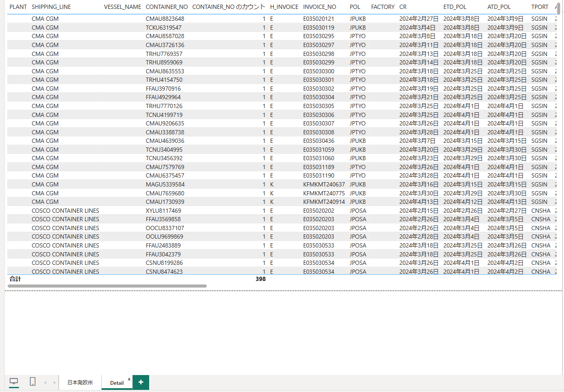
Task: Click the ATD_POL column header
Action: [499, 7]
